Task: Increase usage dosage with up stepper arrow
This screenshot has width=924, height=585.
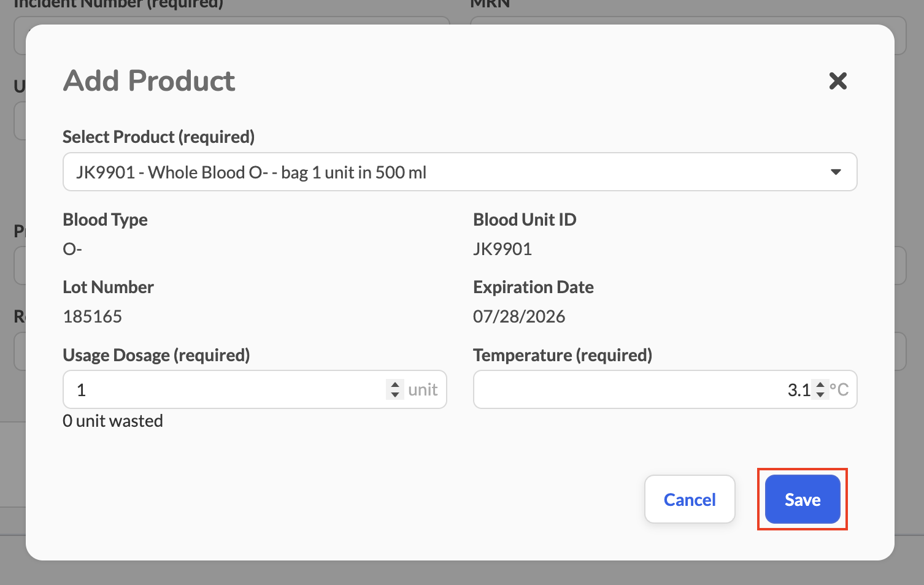Action: (x=395, y=384)
